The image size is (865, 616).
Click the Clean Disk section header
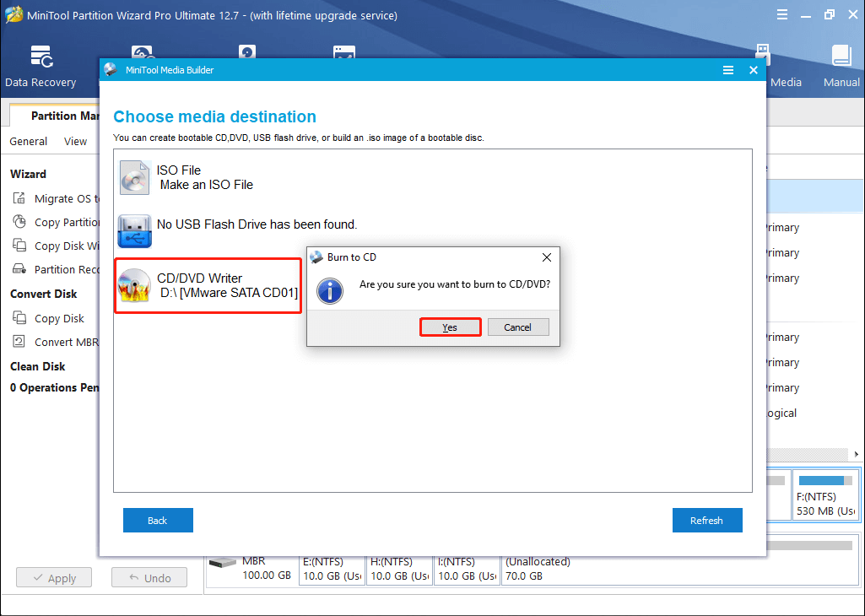point(37,366)
